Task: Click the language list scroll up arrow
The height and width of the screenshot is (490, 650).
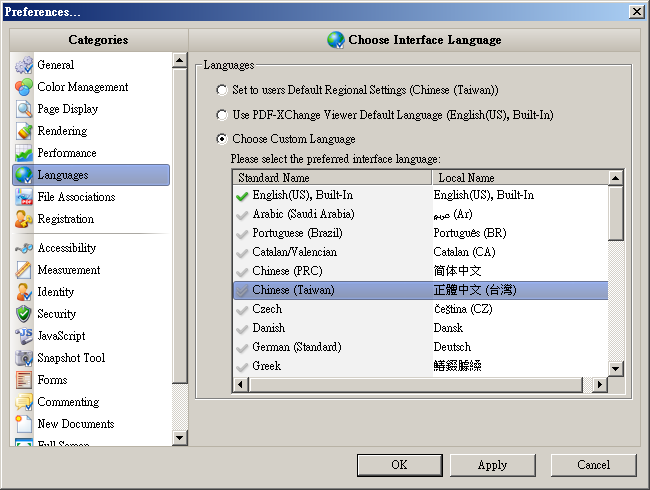Action: 616,178
